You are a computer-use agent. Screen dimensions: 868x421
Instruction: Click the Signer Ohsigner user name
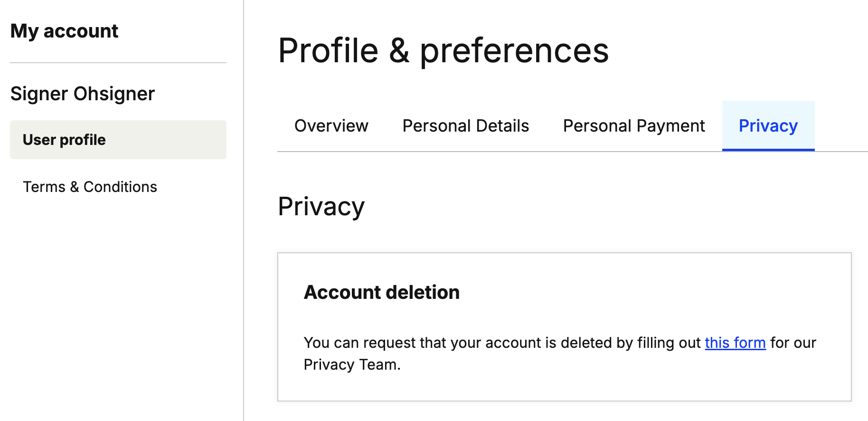[83, 94]
